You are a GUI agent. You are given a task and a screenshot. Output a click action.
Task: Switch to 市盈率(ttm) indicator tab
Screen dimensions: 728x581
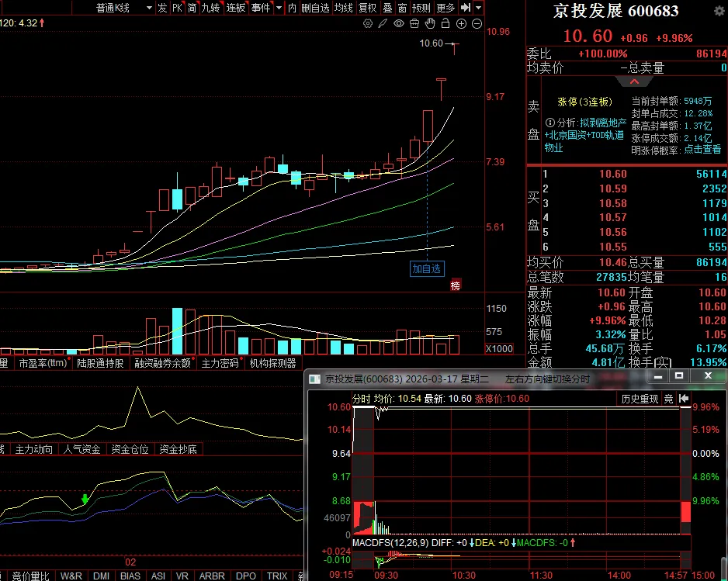click(x=43, y=363)
